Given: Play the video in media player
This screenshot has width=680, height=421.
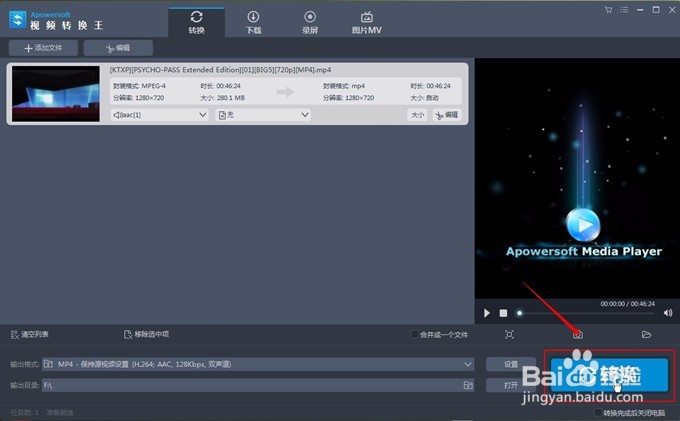Looking at the screenshot, I should [x=487, y=313].
